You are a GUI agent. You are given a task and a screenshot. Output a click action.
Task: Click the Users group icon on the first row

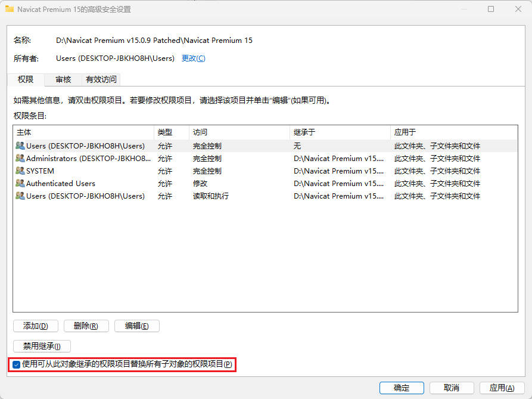point(19,146)
